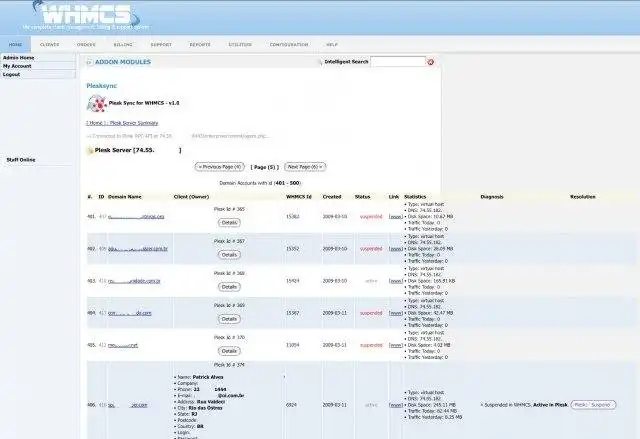This screenshot has height=439, width=640.
Task: Open the CONFIGURATION menu
Action: pyautogui.click(x=289, y=44)
